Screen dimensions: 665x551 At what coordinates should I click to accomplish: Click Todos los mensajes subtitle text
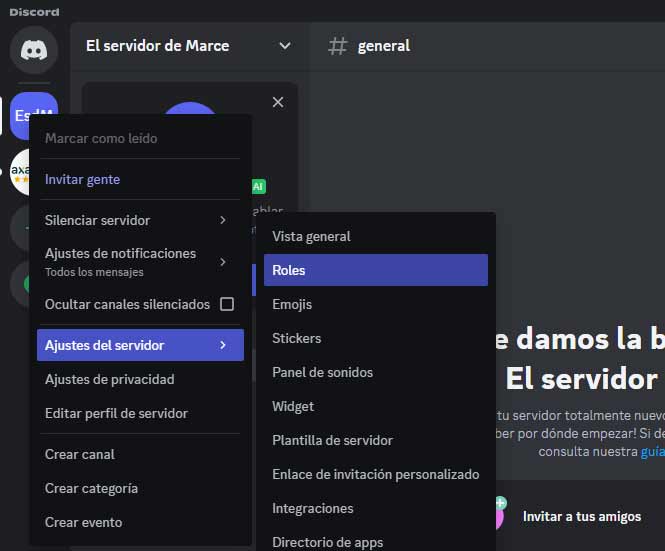coord(94,272)
